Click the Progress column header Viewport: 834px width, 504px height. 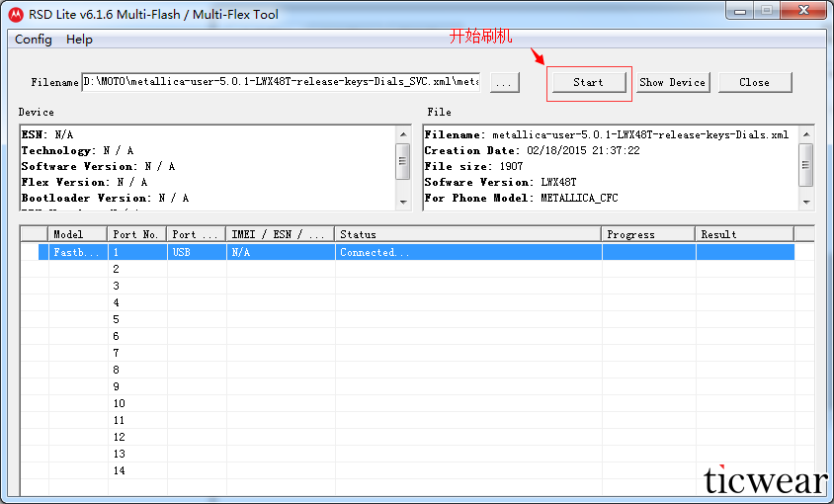648,235
